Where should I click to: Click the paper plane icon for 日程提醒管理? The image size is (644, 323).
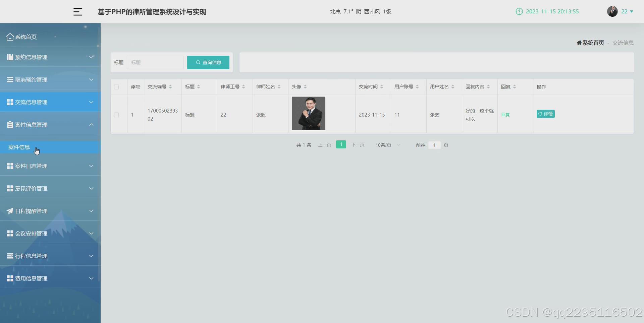point(9,211)
